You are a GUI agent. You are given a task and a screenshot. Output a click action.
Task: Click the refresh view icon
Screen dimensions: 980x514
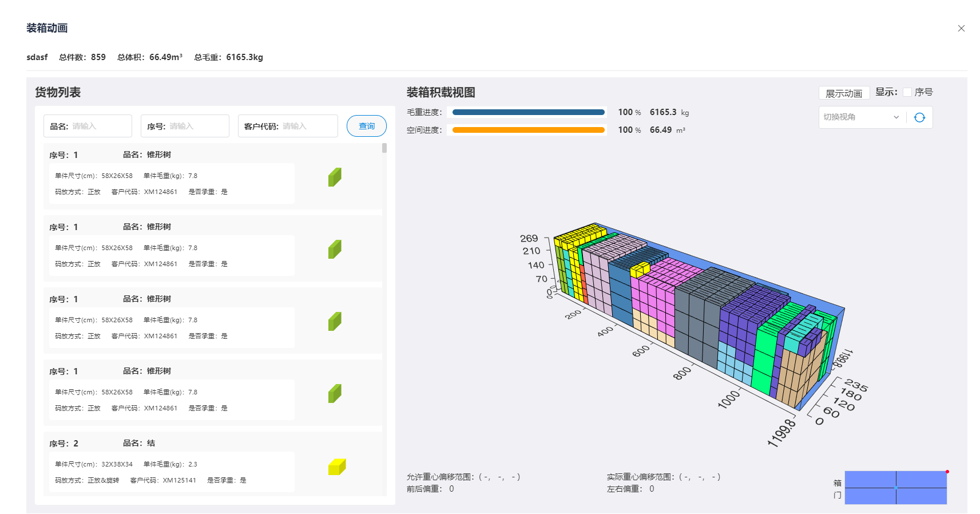[919, 117]
